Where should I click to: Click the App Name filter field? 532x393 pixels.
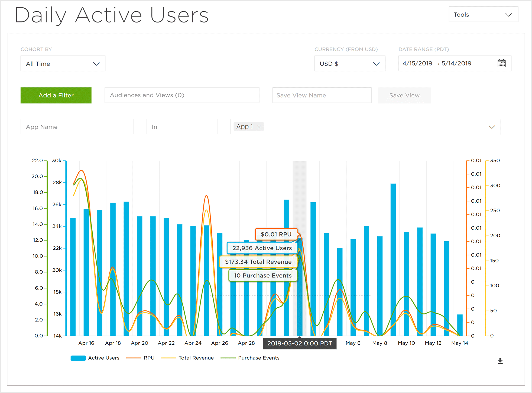77,127
